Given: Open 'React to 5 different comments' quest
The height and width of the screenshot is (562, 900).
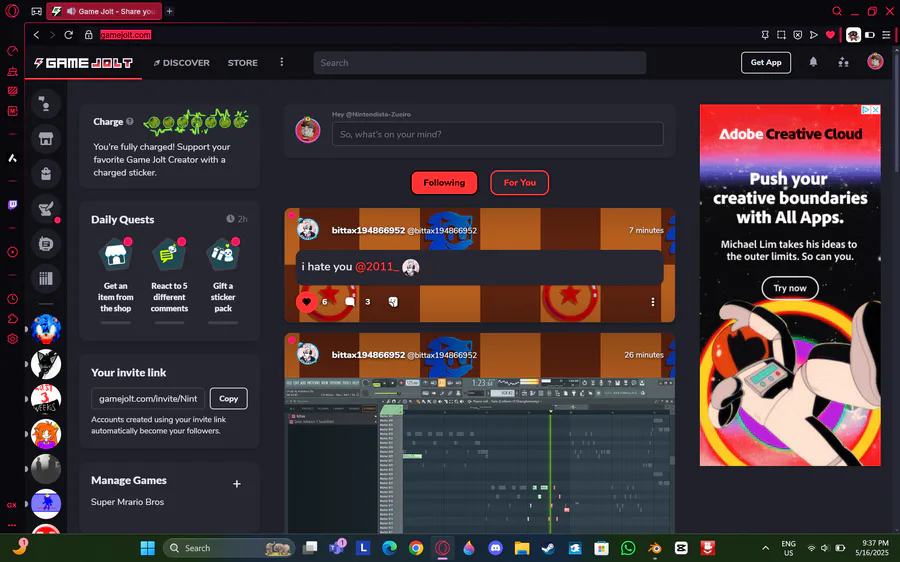Looking at the screenshot, I should (x=169, y=277).
